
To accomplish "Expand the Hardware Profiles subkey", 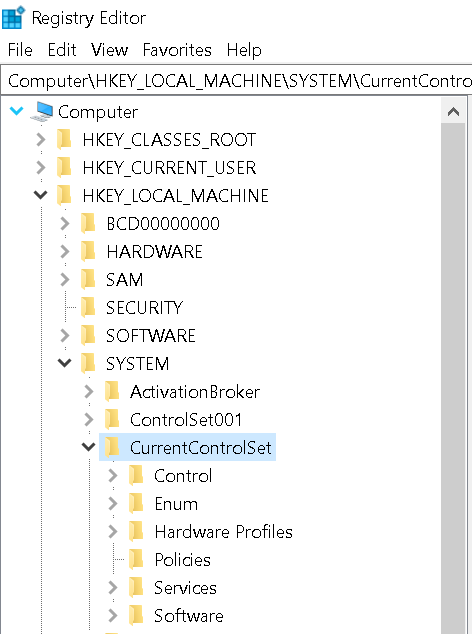I will [x=113, y=531].
